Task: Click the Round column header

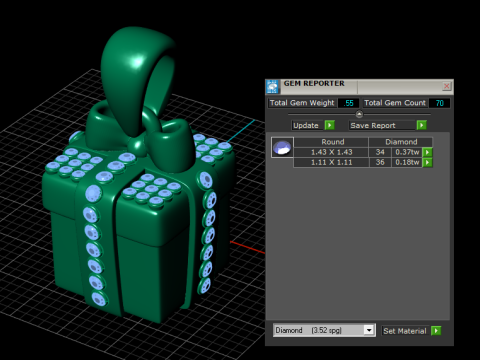Action: 331,142
